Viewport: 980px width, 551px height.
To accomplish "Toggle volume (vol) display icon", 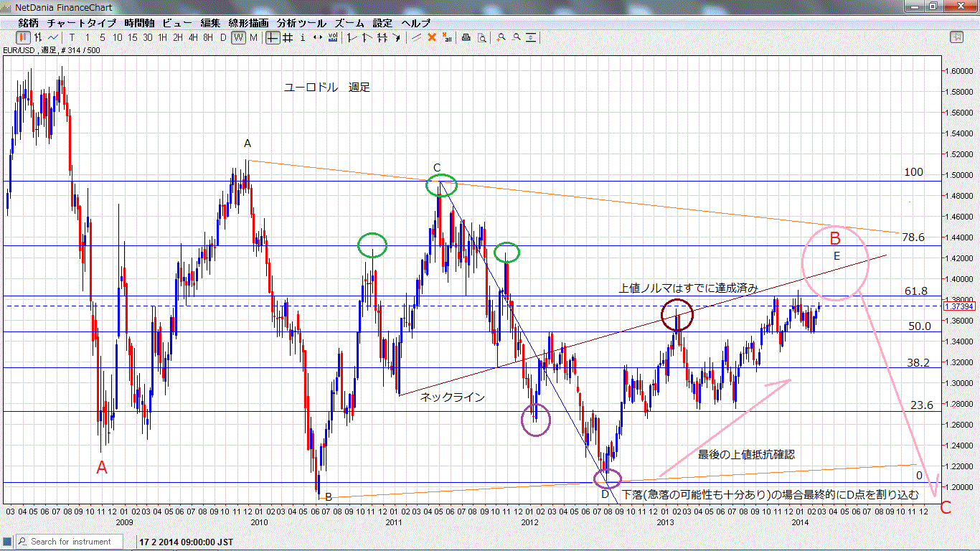I will [x=333, y=37].
